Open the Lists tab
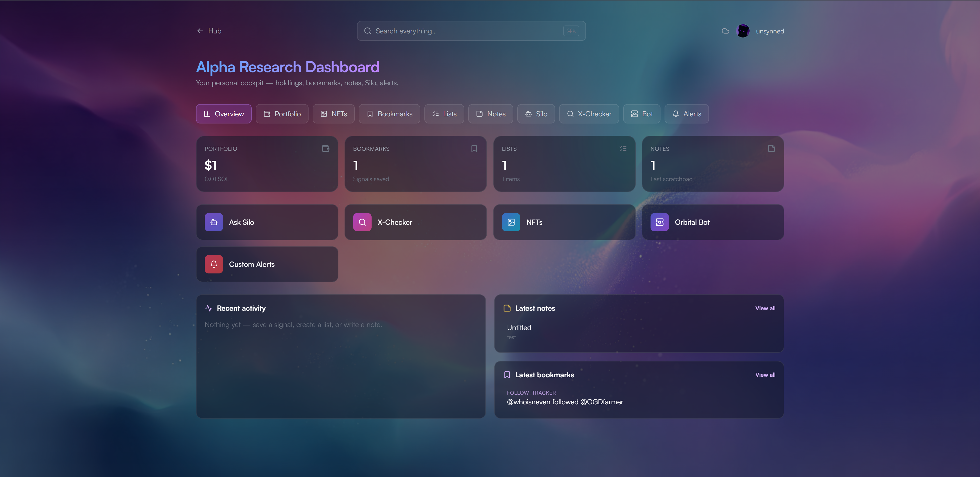980x477 pixels. pos(444,114)
